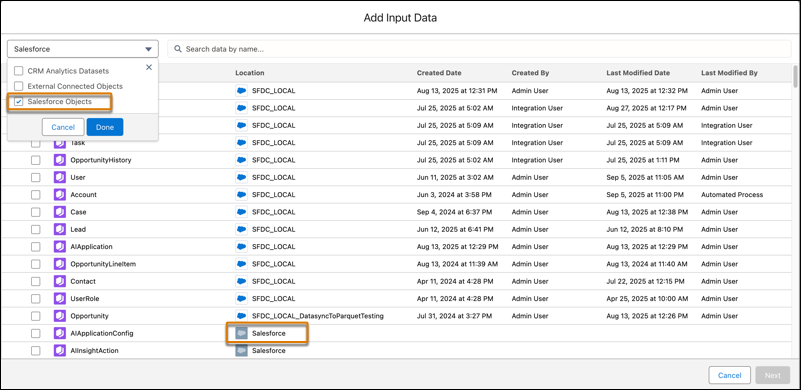Click 'Jun 3, 2024 at 3:58 PM' date
The height and width of the screenshot is (390, 801).
tap(453, 195)
